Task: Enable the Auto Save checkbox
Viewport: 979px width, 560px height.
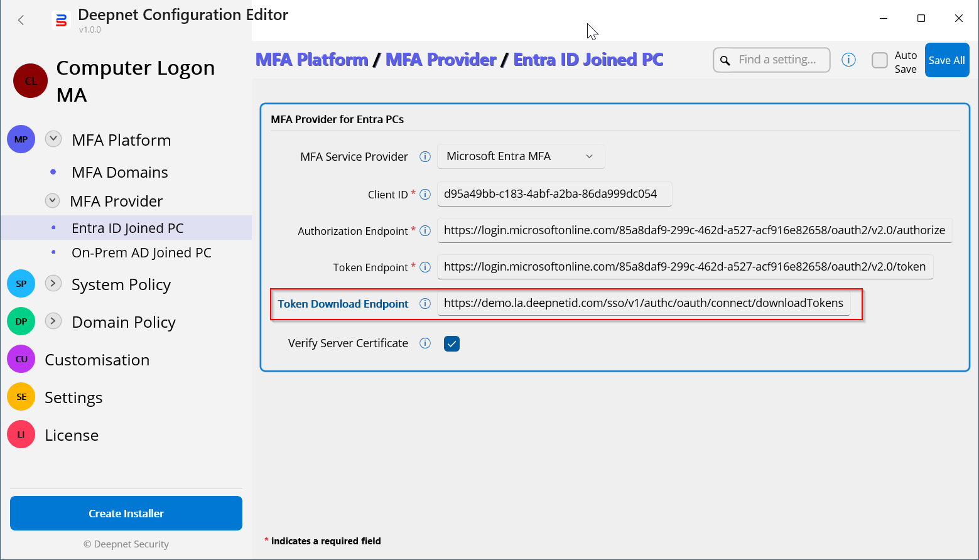Action: [880, 61]
